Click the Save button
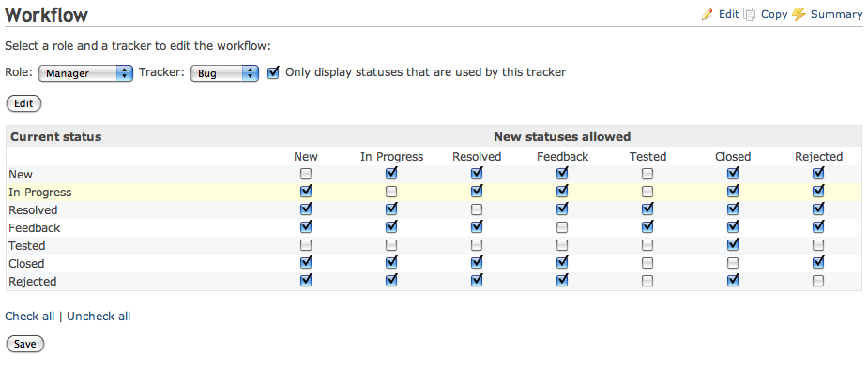 (x=25, y=344)
